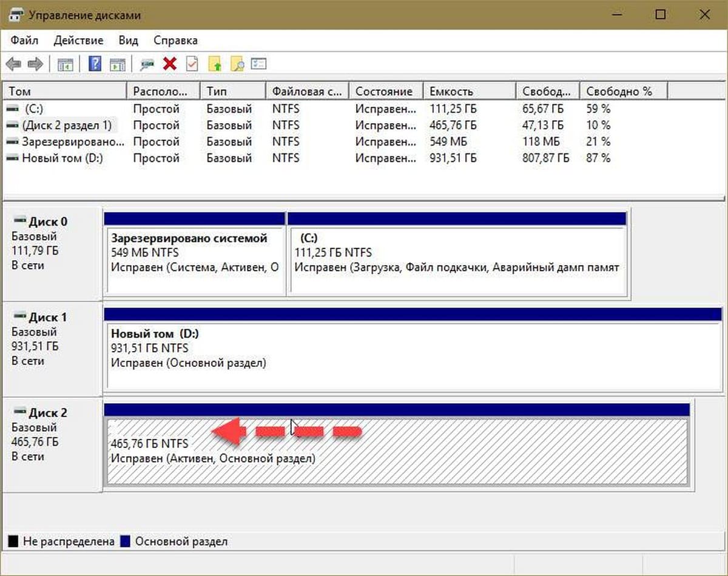The image size is (728, 576).
Task: Select the (C:) partition block on Диск 0
Action: pyautogui.click(x=457, y=260)
